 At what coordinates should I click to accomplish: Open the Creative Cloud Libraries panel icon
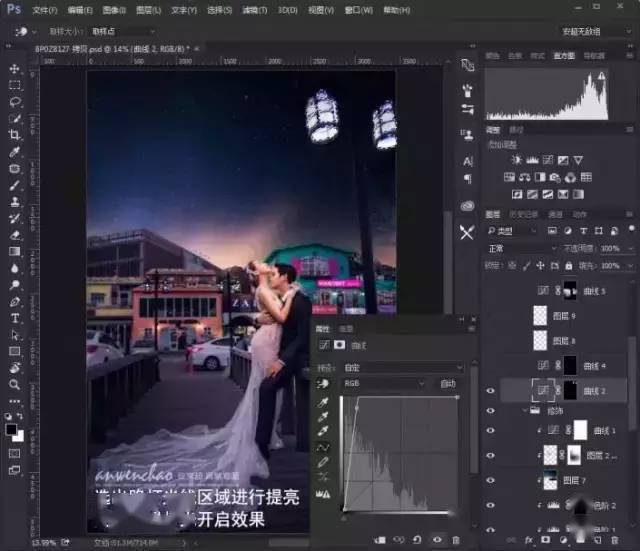pos(467,206)
